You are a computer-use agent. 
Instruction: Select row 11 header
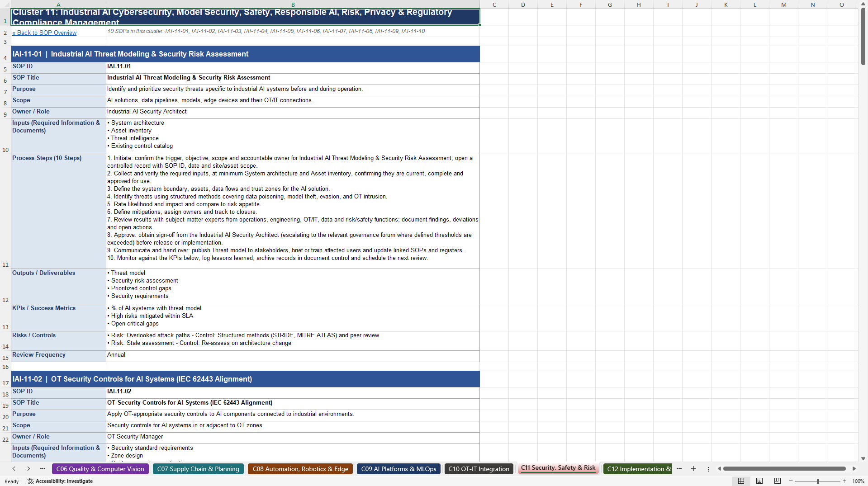point(5,212)
